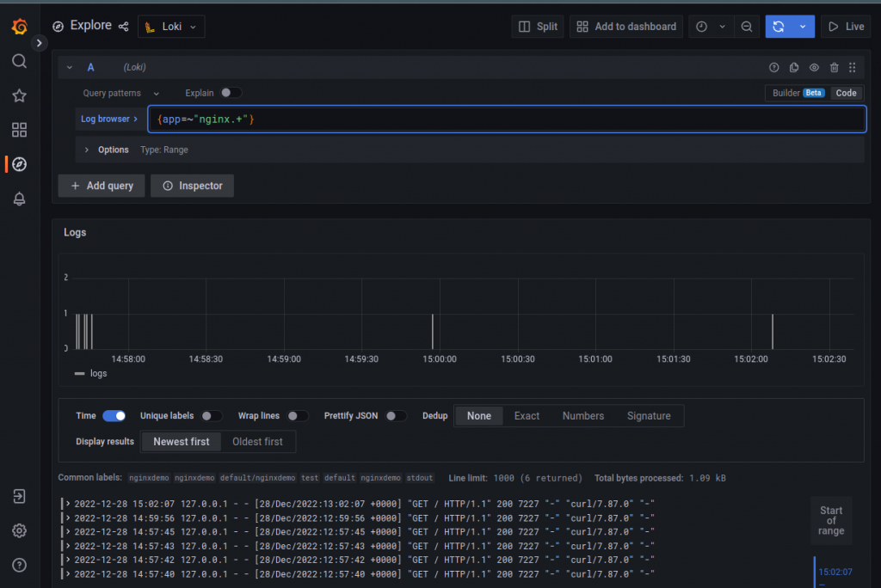Click the Add to dashboard button

(x=625, y=26)
